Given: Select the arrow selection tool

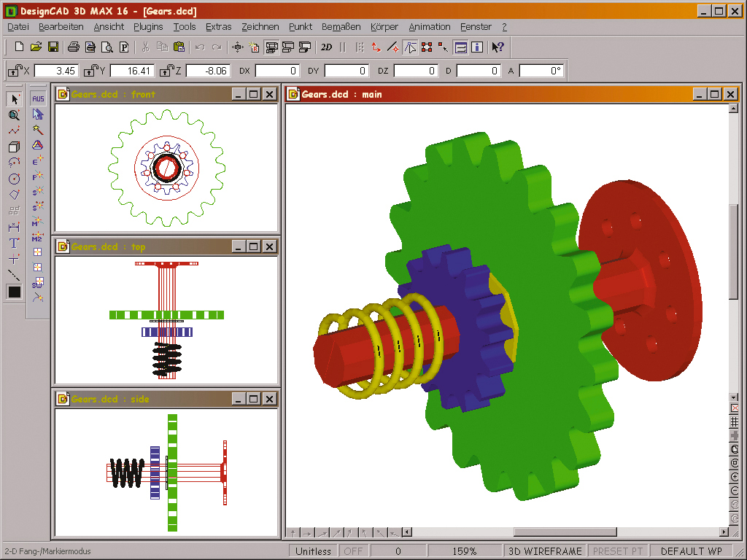Looking at the screenshot, I should coord(13,98).
